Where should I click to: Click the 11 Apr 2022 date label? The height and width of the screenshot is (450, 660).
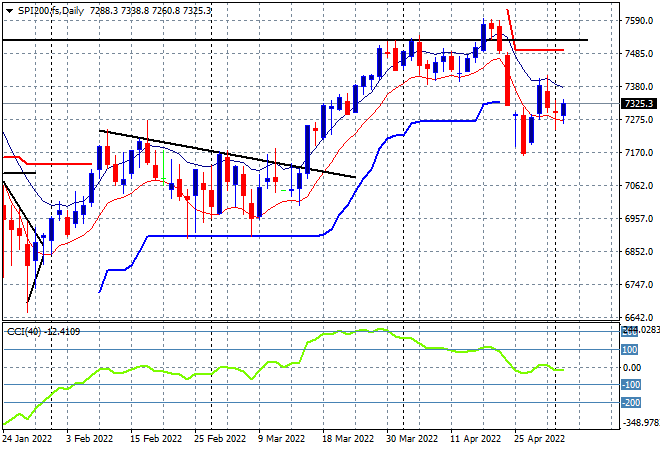(x=475, y=439)
